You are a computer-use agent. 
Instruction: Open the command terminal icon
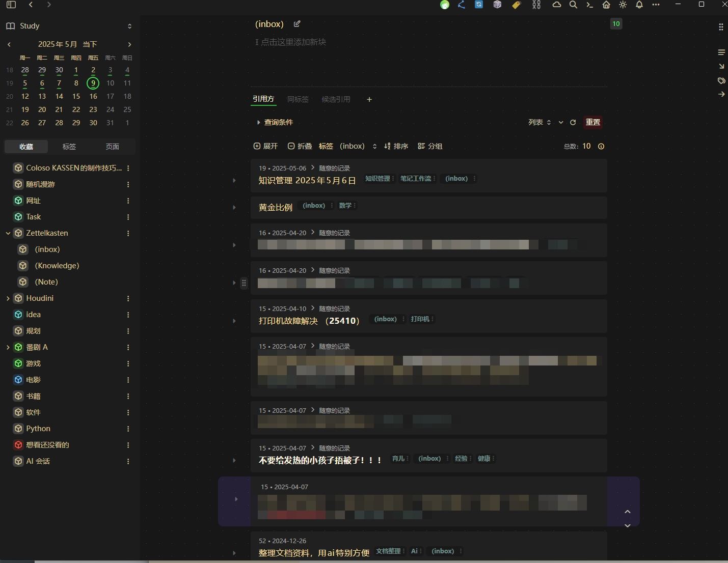589,5
